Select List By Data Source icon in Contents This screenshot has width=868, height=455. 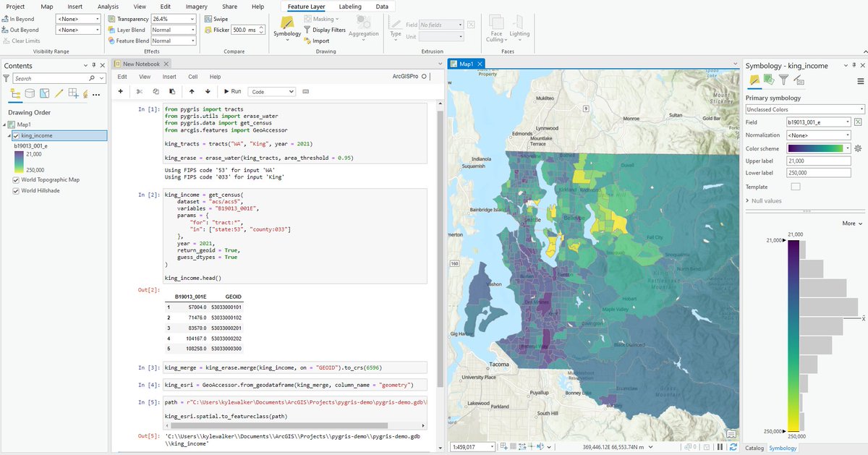tap(30, 93)
